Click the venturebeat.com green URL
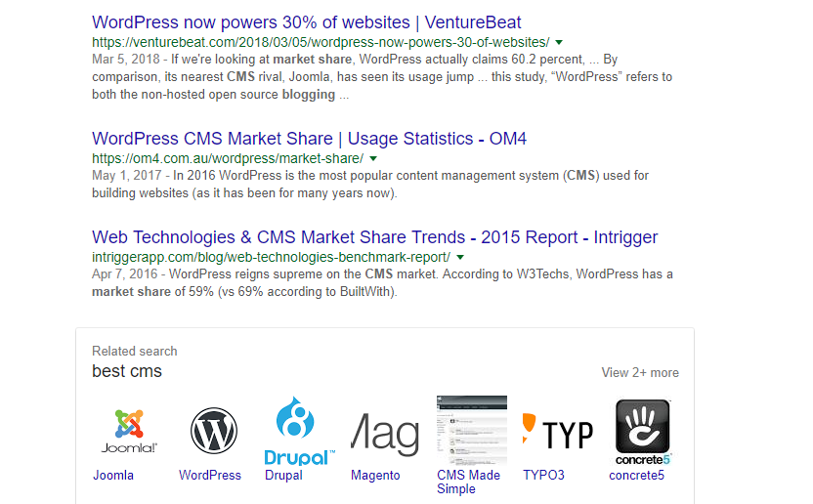The height and width of the screenshot is (504, 813). 321,43
